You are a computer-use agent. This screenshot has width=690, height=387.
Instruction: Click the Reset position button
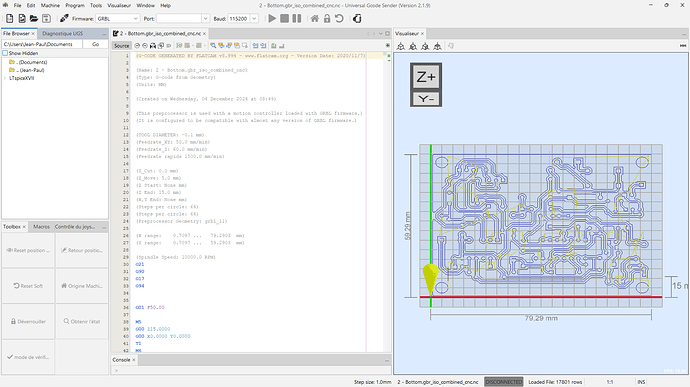coord(28,250)
